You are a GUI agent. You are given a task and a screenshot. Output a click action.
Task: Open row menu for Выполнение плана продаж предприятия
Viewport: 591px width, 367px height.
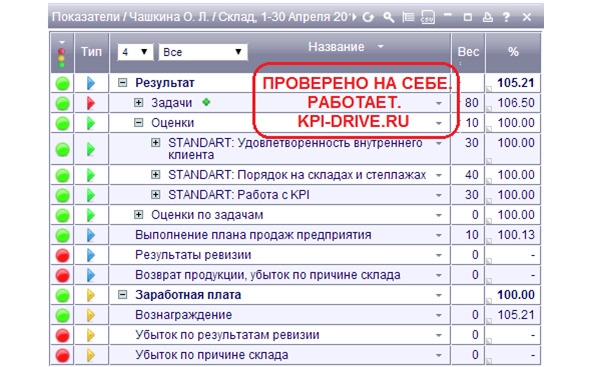(x=439, y=235)
